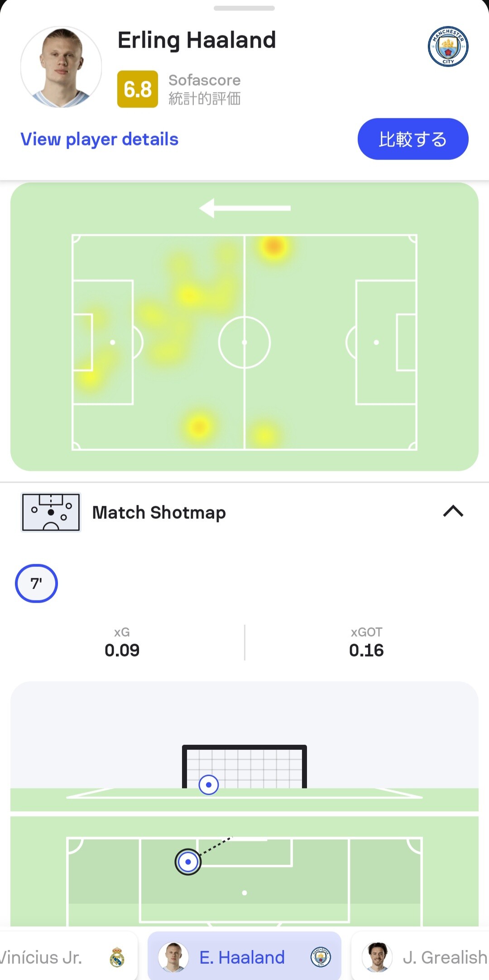Tap the blue 比較する compare button
Viewport: 489px width, 980px height.
413,139
